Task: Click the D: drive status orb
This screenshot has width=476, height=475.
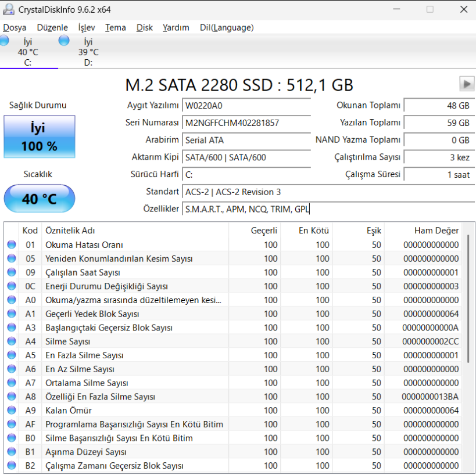Action: pyautogui.click(x=64, y=40)
